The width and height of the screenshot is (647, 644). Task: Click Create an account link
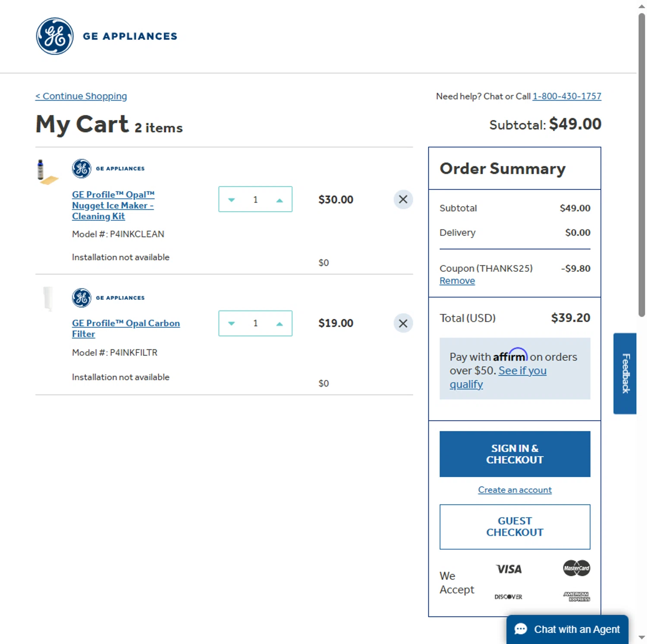click(x=515, y=490)
